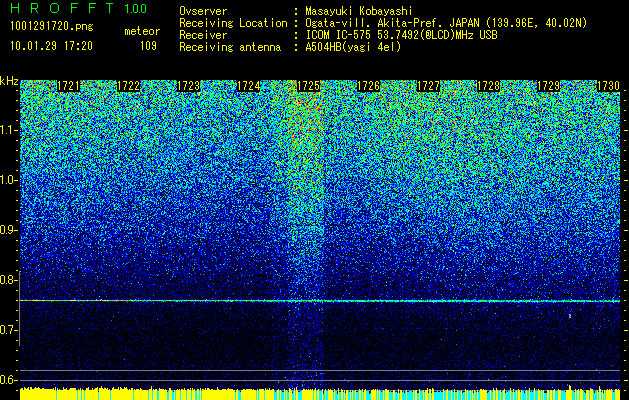This screenshot has height=400, width=629.
Task: Click the 1.1 frequency axis label
Action: [x=7, y=130]
